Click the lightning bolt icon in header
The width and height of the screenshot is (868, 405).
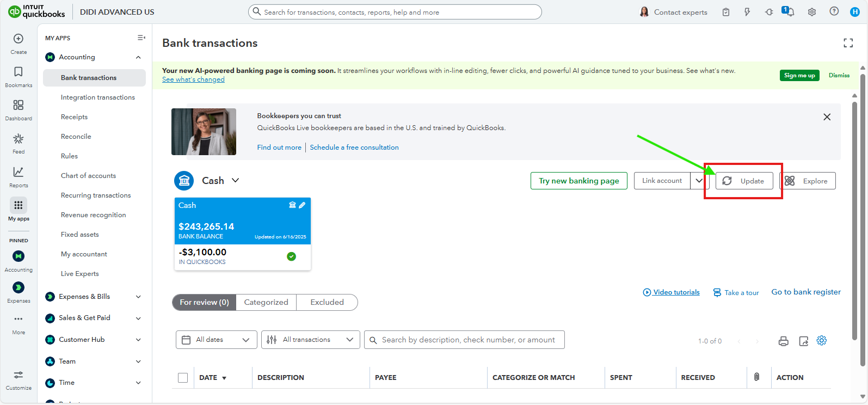[747, 12]
